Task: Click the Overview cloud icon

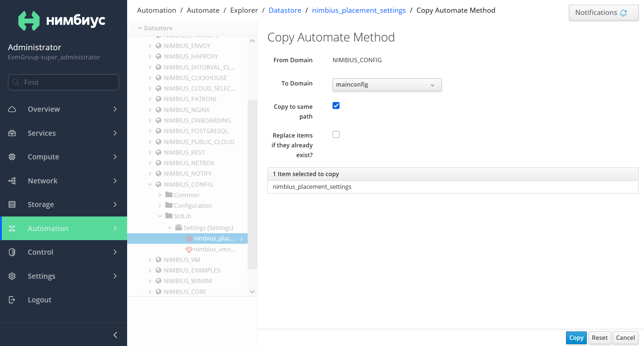Action: 12,109
